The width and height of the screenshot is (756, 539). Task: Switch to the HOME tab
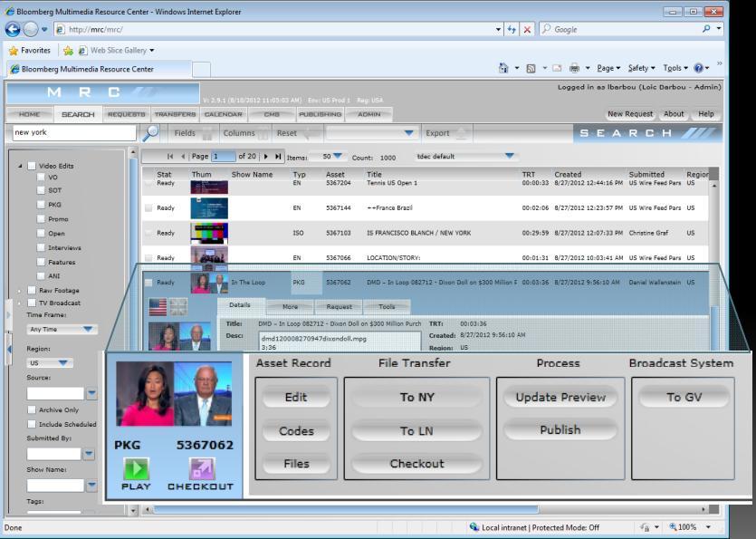pos(29,114)
